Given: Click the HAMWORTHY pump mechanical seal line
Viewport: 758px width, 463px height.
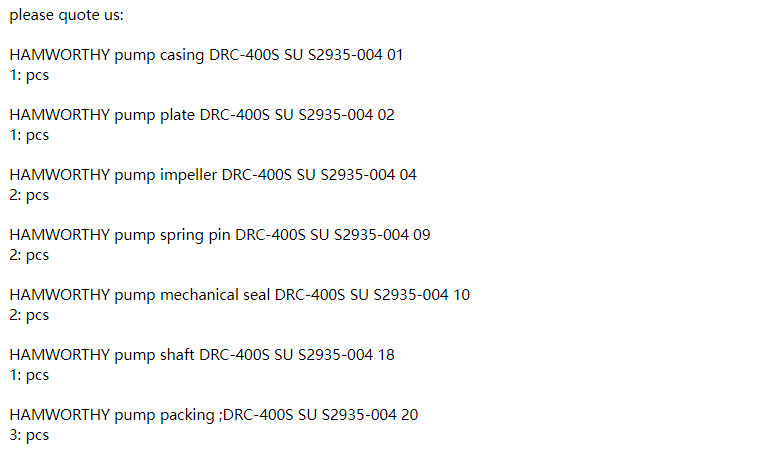Looking at the screenshot, I should [240, 295].
